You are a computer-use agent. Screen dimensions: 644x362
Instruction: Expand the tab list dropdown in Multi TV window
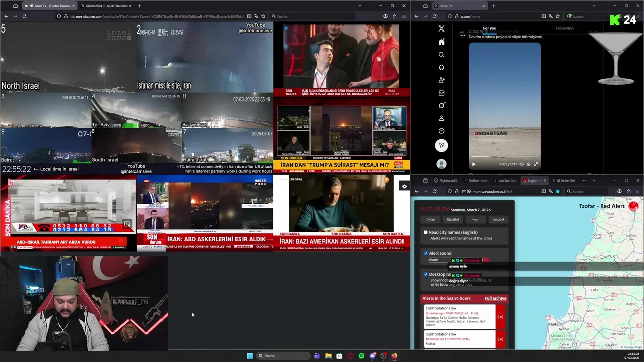point(359,6)
